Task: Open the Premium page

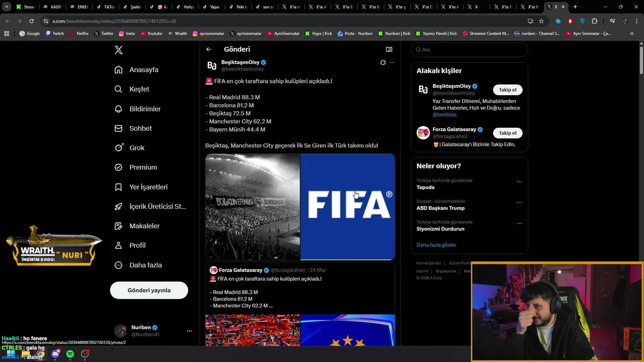Action: [135, 167]
